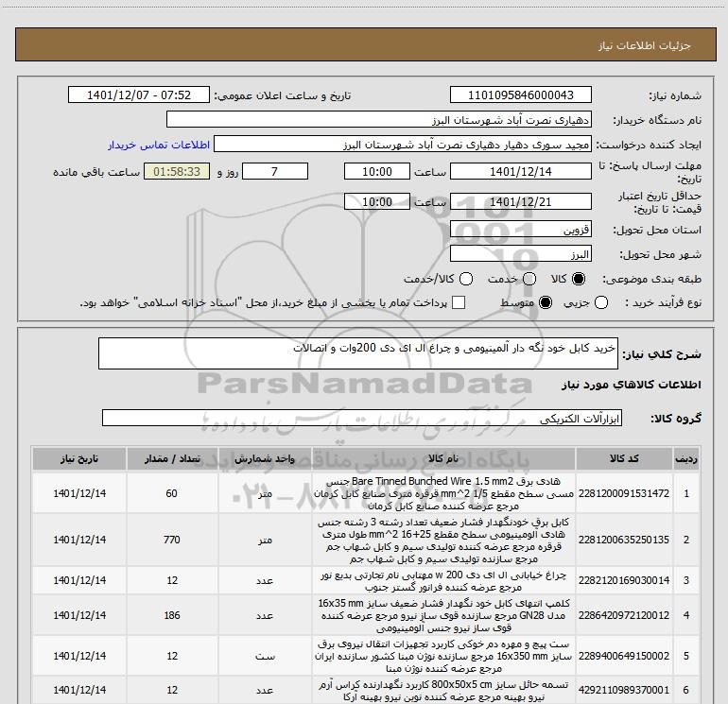728x704 pixels.
Task: Click quantity 60 in row 1
Action: click(x=172, y=493)
